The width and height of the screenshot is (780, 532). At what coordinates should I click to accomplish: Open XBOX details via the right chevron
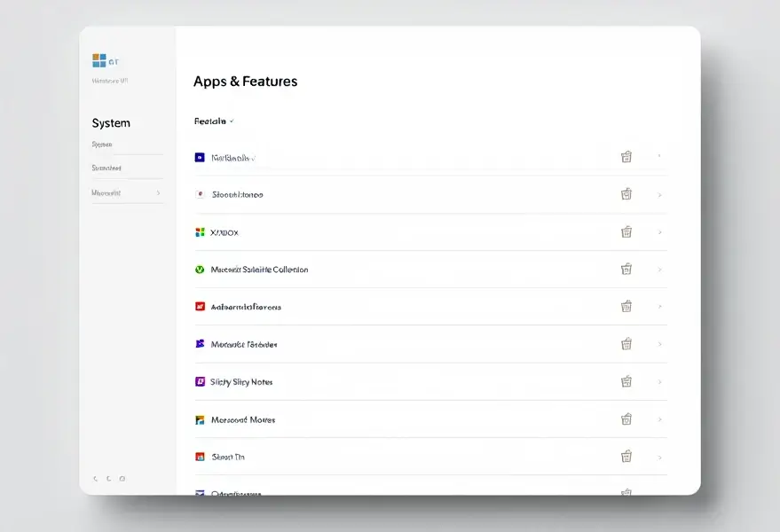tap(659, 232)
